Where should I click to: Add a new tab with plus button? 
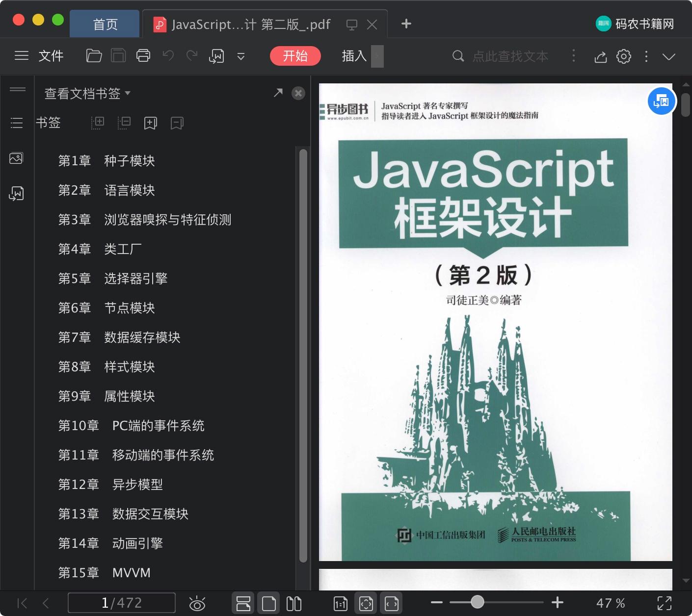(x=406, y=24)
